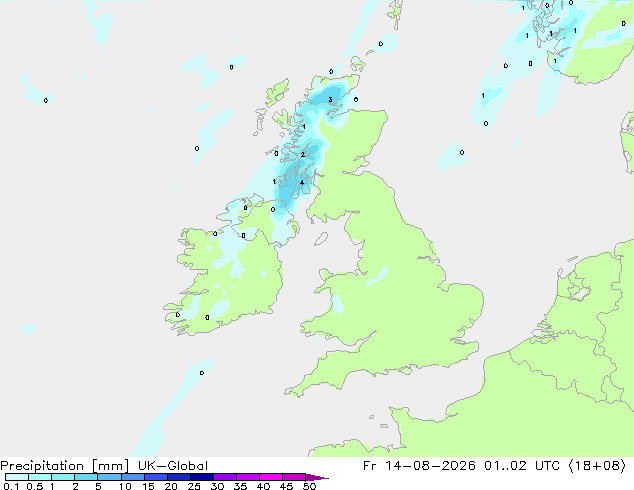Click the legend label '10'

click(125, 486)
